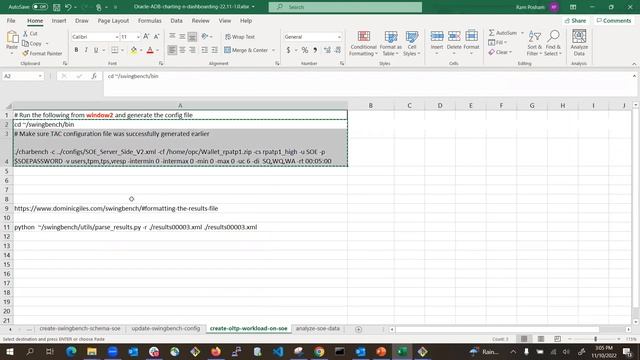
Task: Adjust the zoom slider
Action: pos(596,339)
